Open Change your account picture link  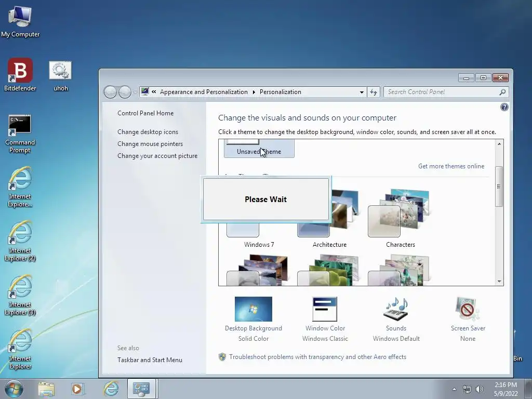[x=157, y=156]
